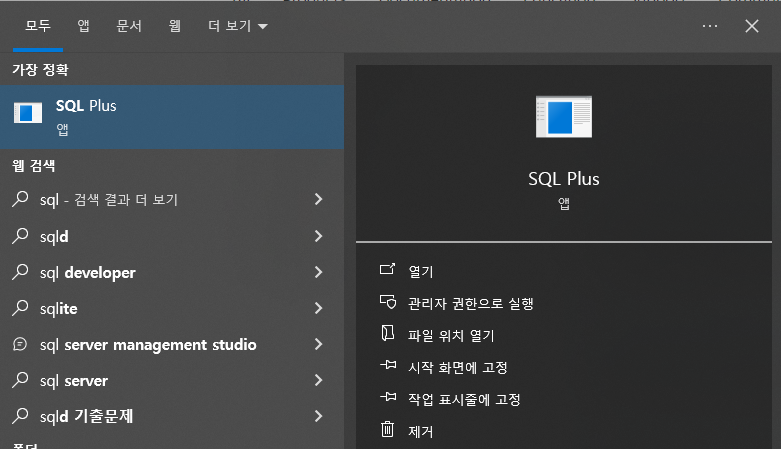The height and width of the screenshot is (449, 781).
Task: Click the trash can icon beside 제거
Action: [388, 429]
